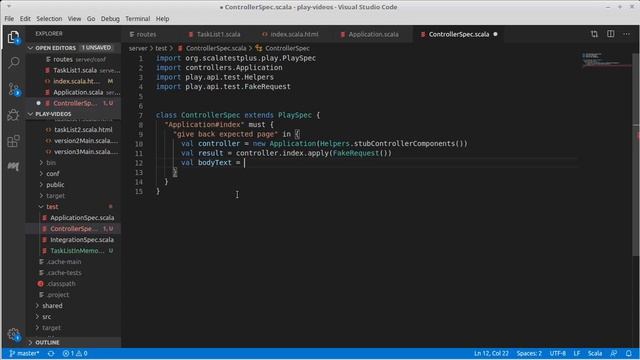Click the compare changes icon in editor toolbar
Screen dimensions: 640x360
pyautogui.click(x=594, y=34)
